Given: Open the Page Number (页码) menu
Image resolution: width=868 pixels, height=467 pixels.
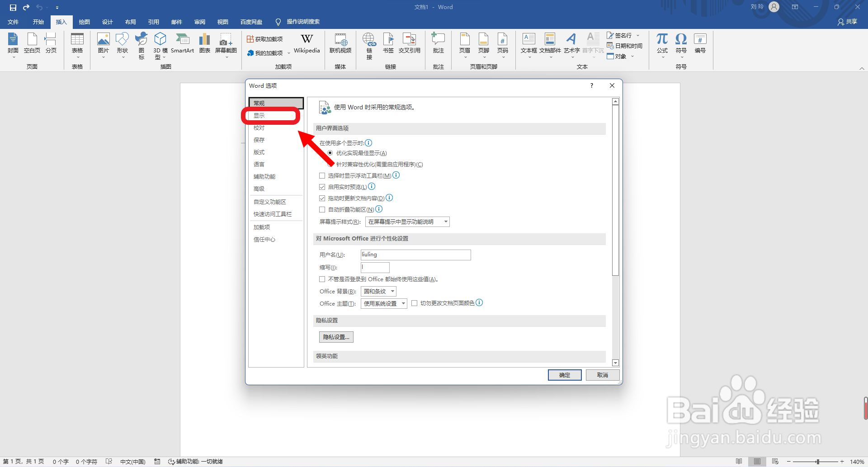Looking at the screenshot, I should tap(503, 45).
